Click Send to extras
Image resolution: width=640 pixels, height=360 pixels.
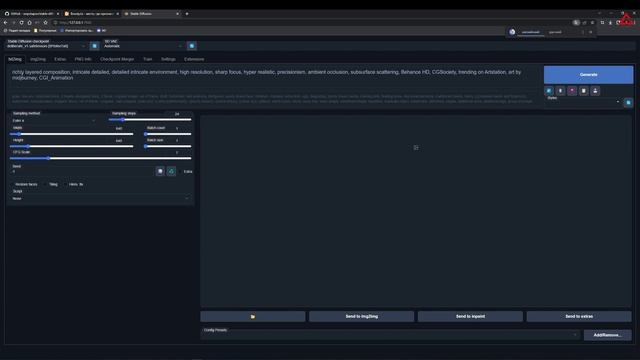click(579, 316)
